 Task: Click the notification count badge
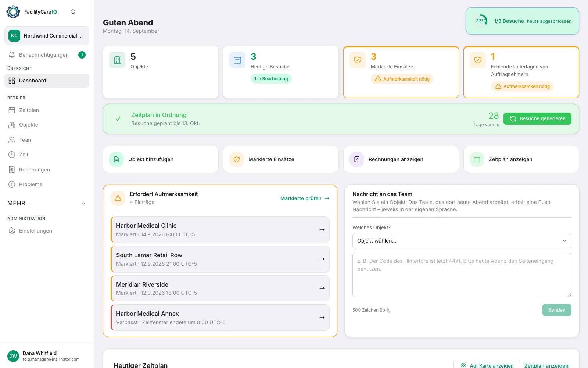pos(82,55)
